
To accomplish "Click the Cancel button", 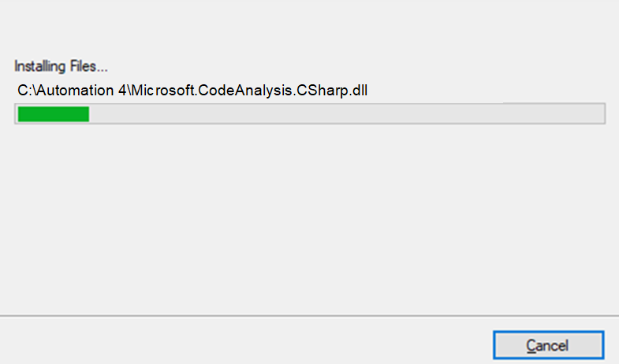I will click(x=548, y=345).
